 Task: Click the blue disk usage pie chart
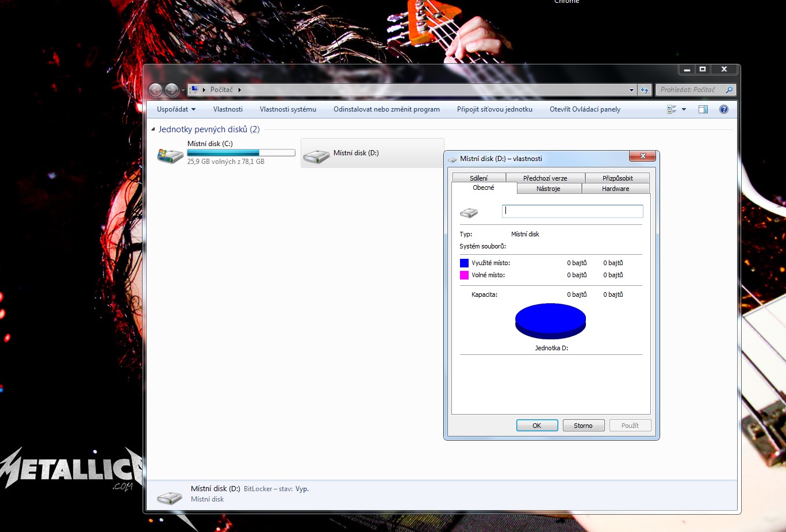click(550, 321)
